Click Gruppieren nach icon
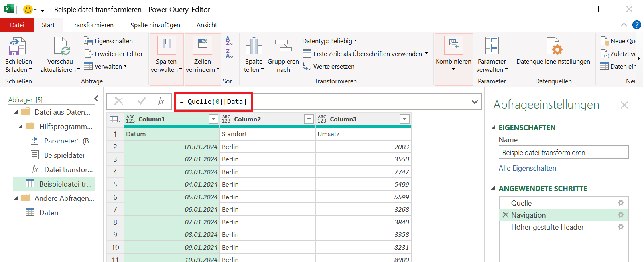The image size is (644, 262). [x=284, y=46]
